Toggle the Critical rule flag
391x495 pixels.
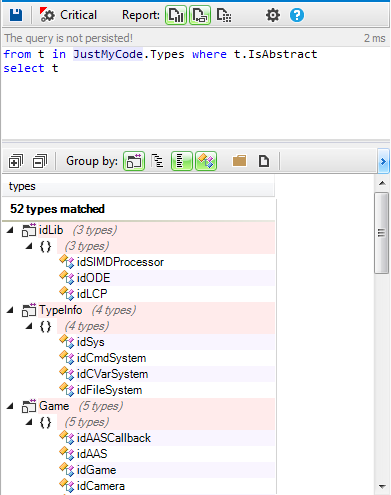pos(68,15)
